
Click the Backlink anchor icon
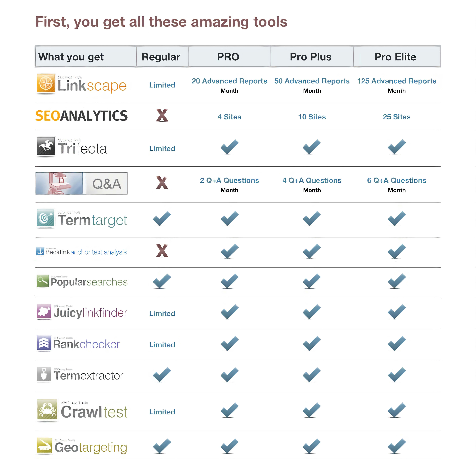[40, 251]
